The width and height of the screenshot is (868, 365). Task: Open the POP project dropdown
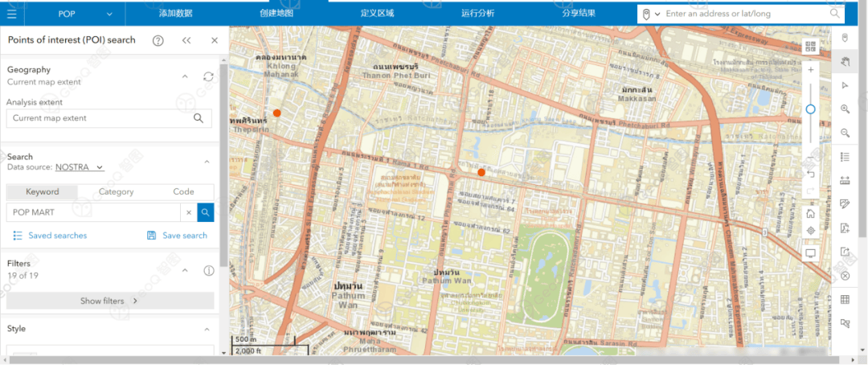click(84, 14)
